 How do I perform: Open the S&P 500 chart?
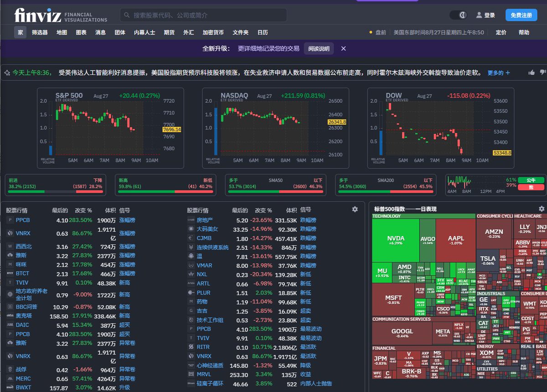pos(110,128)
